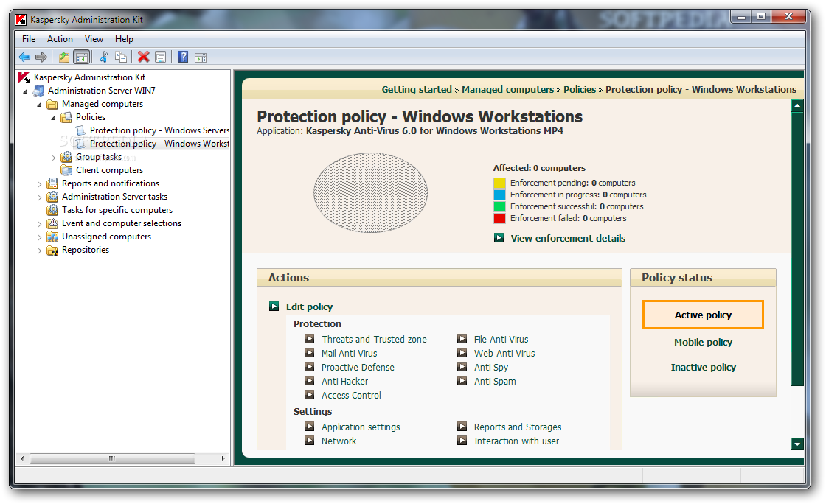Click the Properties toolbar icon
Screen dimensions: 826x504
click(161, 57)
